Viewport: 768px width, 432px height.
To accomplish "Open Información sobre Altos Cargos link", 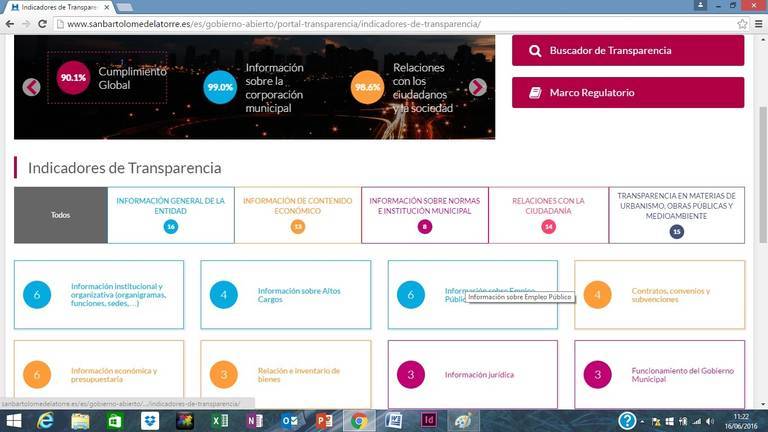I will pos(299,295).
